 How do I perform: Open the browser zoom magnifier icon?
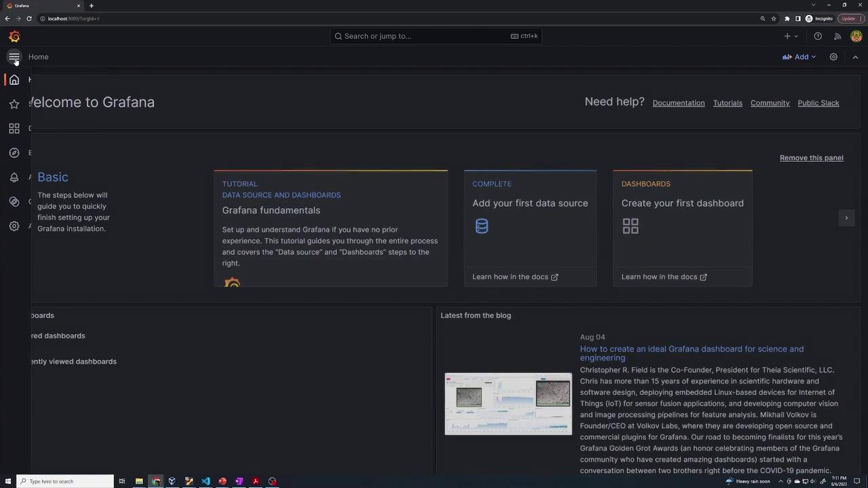tap(763, 18)
